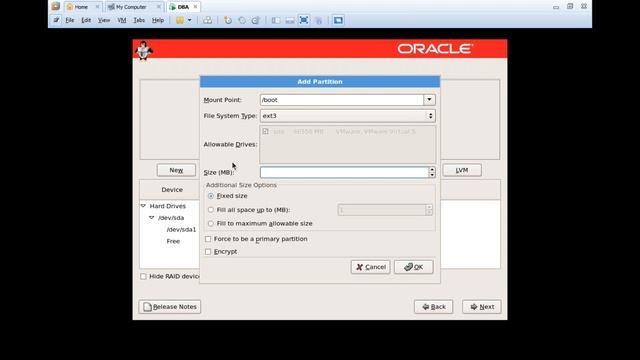
Task: Click the Add Partition title bar
Action: 320,82
